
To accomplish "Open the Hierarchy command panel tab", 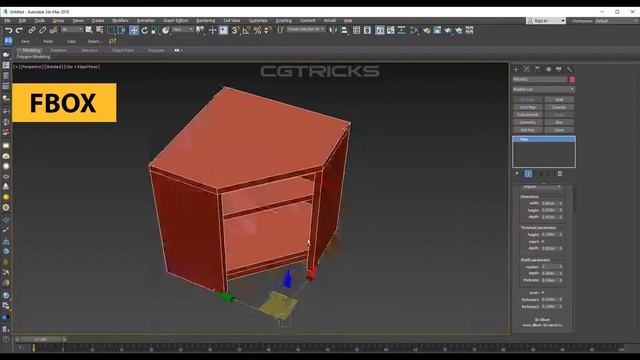I will tap(537, 69).
